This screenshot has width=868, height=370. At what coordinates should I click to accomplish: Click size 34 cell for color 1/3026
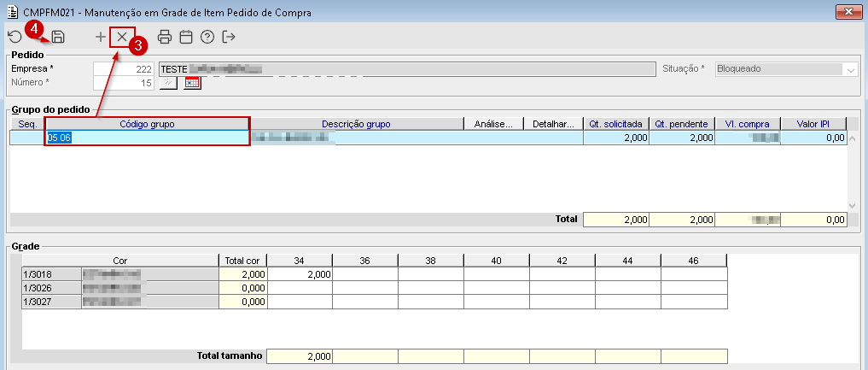pos(300,288)
